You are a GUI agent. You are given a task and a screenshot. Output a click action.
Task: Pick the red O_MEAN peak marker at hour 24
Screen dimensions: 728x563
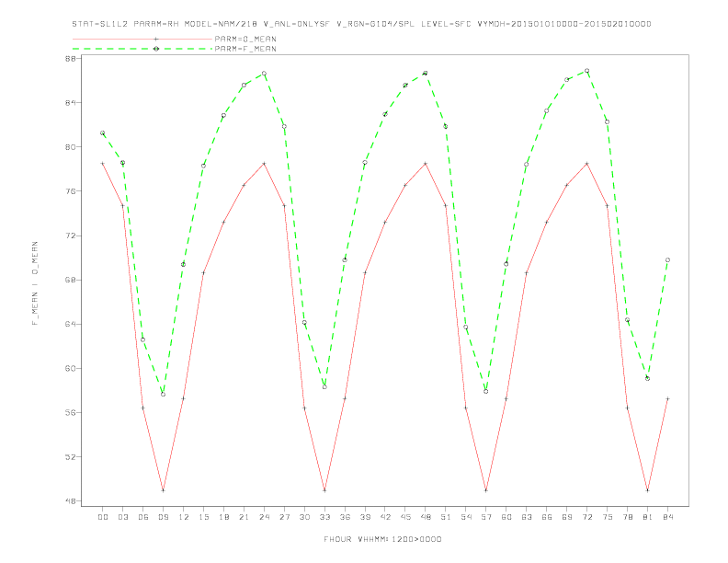pos(264,164)
